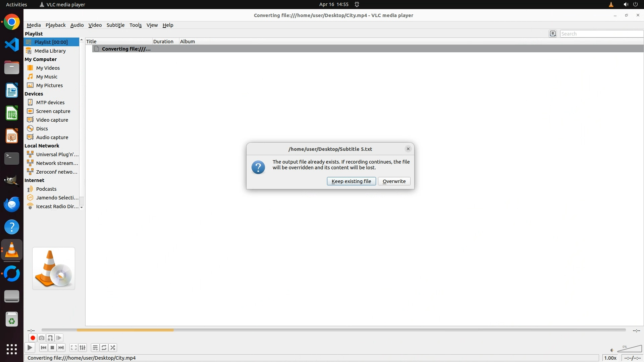Image resolution: width=644 pixels, height=362 pixels.
Task: Toggle the playlist view button
Action: [x=95, y=348]
